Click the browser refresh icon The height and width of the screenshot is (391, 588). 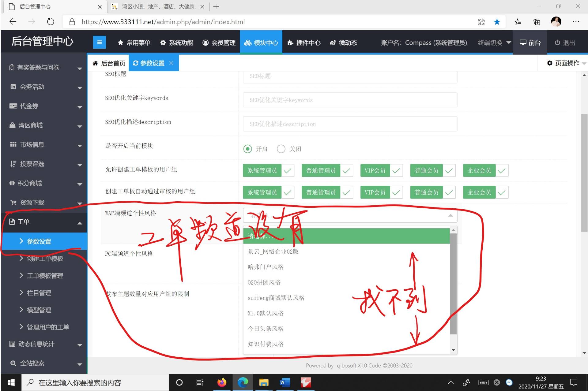point(51,22)
